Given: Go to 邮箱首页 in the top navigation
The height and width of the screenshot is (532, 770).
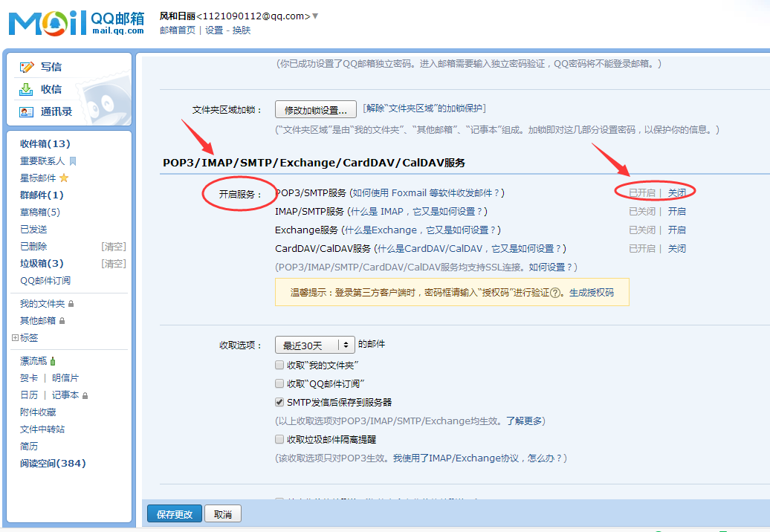Looking at the screenshot, I should (177, 30).
